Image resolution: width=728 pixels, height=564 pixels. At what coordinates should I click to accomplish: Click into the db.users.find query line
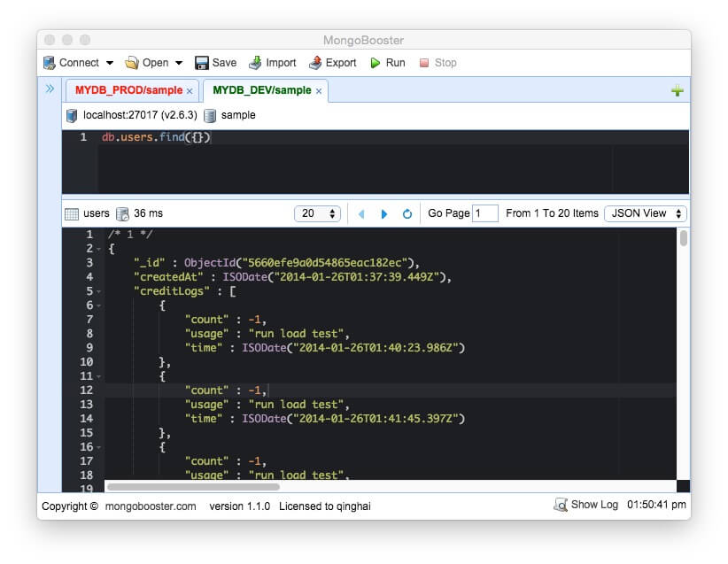[156, 137]
